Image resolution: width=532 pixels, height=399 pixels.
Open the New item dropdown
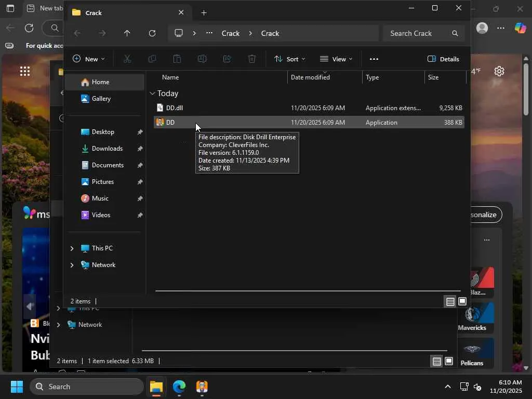click(x=88, y=59)
